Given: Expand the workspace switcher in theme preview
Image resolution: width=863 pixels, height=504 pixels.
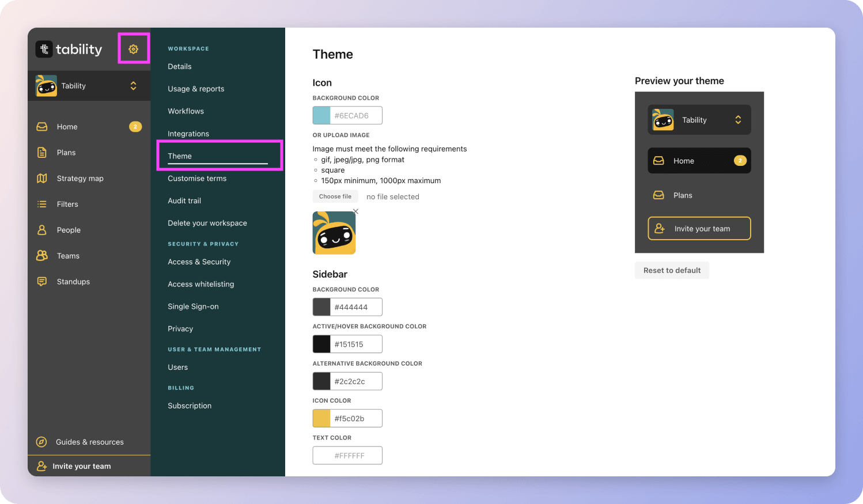Looking at the screenshot, I should click(x=738, y=120).
